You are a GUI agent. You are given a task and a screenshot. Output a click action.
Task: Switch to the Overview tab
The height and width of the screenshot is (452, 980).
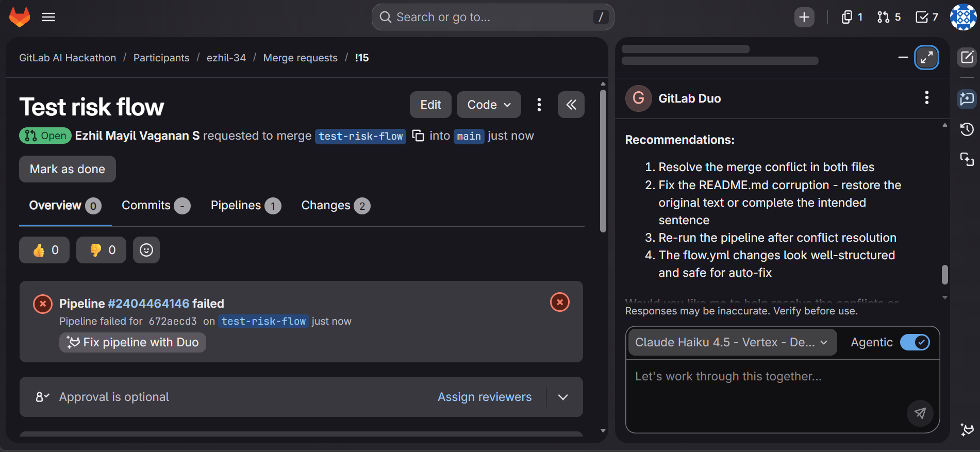[x=65, y=206]
